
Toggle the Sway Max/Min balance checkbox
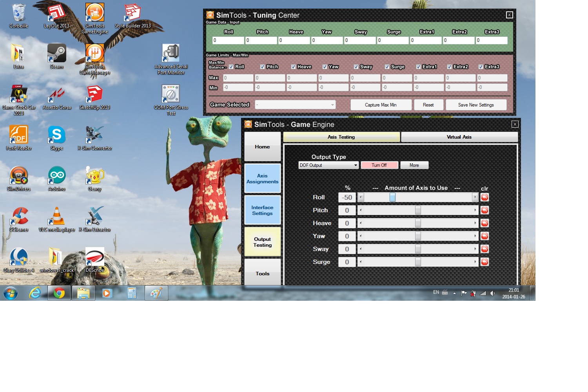(356, 67)
